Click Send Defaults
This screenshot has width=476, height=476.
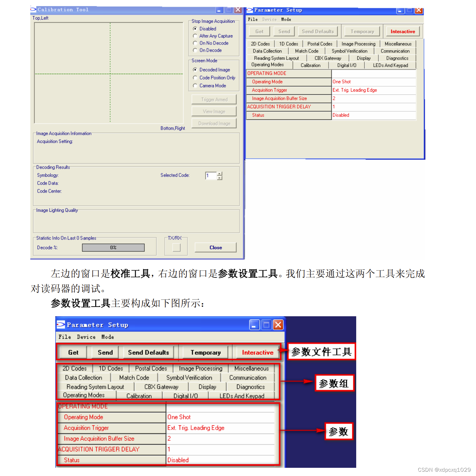pyautogui.click(x=318, y=31)
